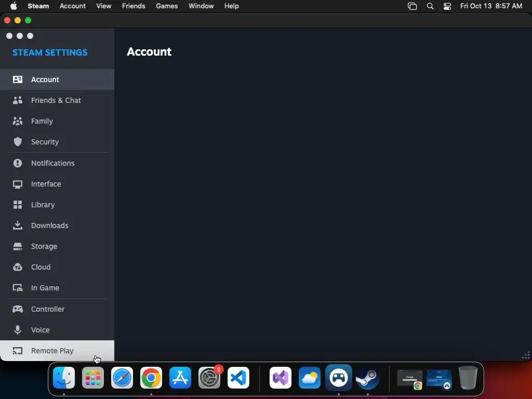The image size is (532, 399).
Task: Switch to Friends & Chat settings
Action: (57, 100)
